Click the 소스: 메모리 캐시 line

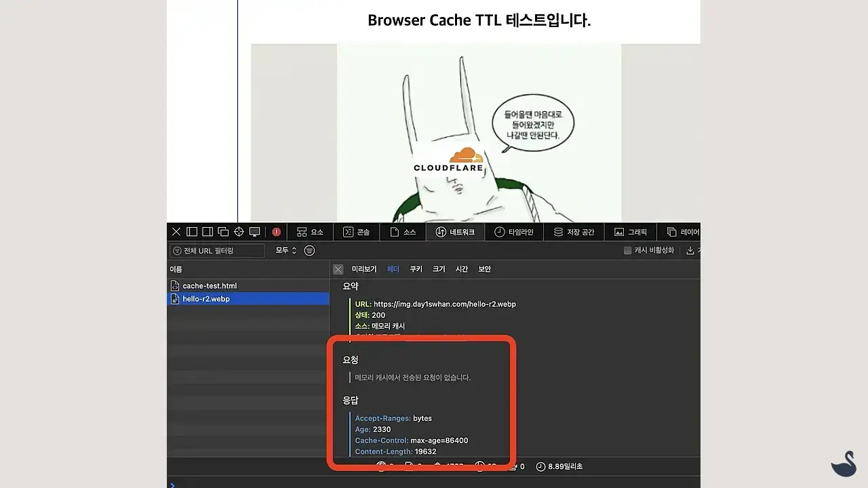pyautogui.click(x=380, y=326)
